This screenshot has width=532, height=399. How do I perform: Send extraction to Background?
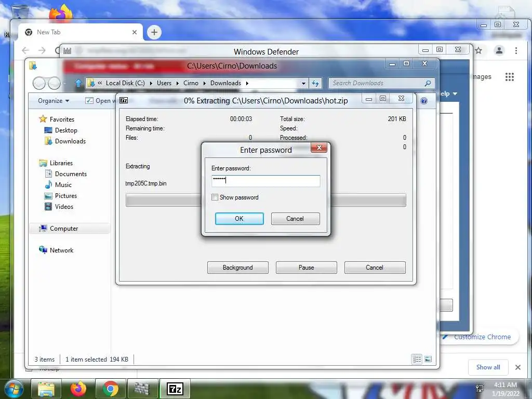[238, 268]
